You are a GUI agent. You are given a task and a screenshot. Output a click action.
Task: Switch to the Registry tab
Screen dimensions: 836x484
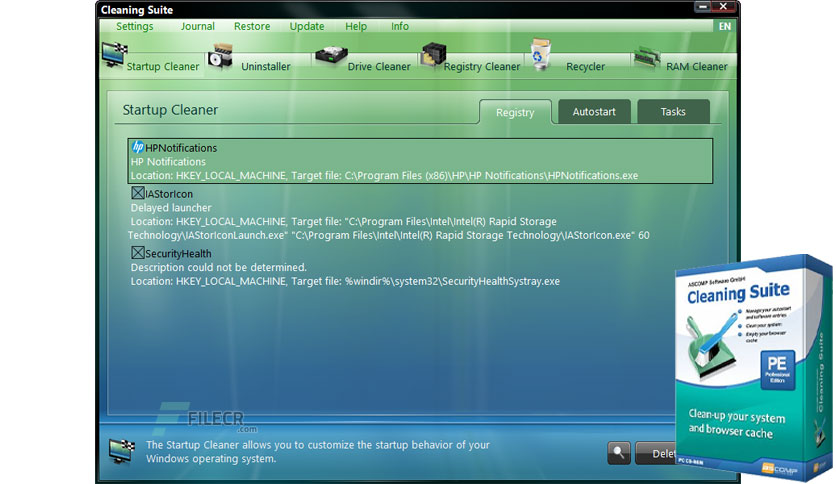[515, 112]
